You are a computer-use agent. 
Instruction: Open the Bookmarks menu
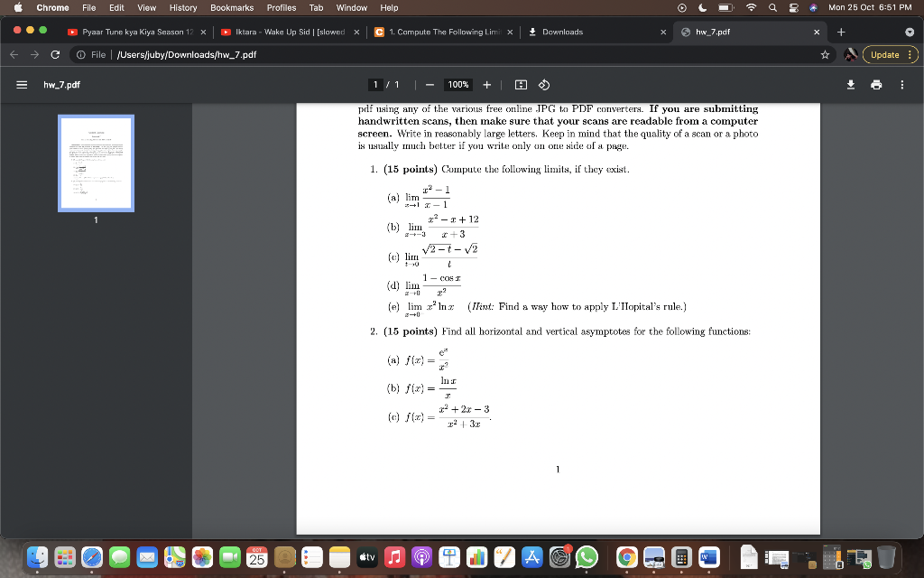(x=232, y=7)
